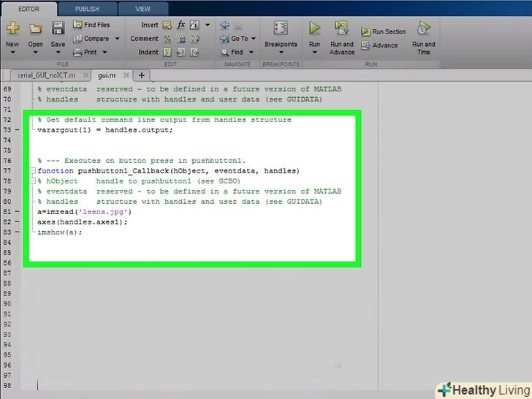
Task: Click the Breakpoints icon
Action: 281,28
